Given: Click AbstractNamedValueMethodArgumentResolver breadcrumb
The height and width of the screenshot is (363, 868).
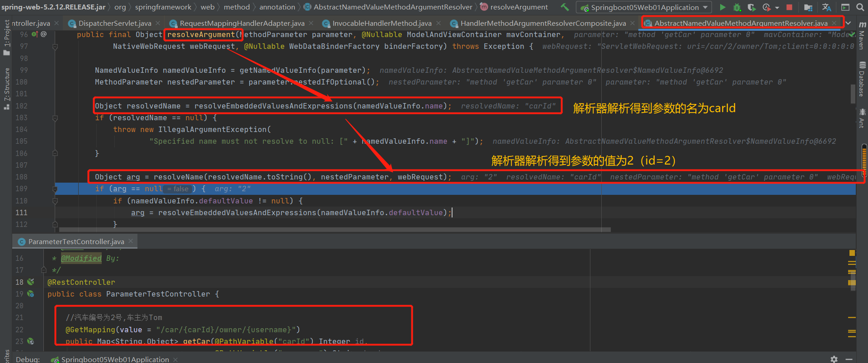Looking at the screenshot, I should click(x=388, y=7).
